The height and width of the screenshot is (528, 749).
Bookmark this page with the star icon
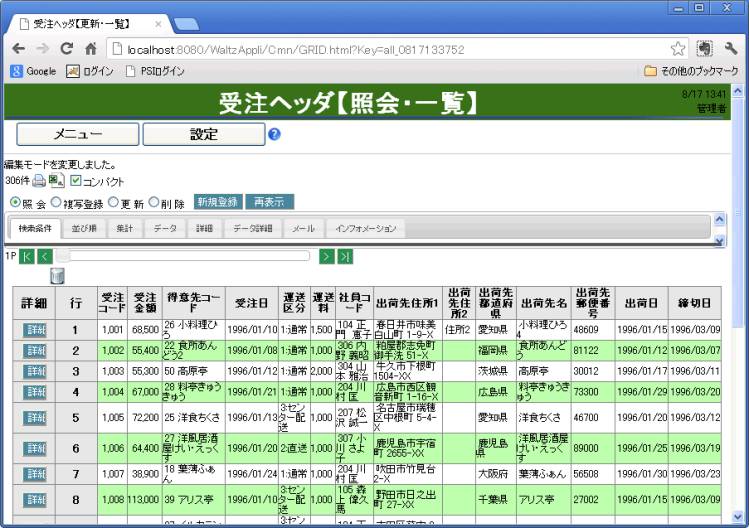click(x=678, y=48)
